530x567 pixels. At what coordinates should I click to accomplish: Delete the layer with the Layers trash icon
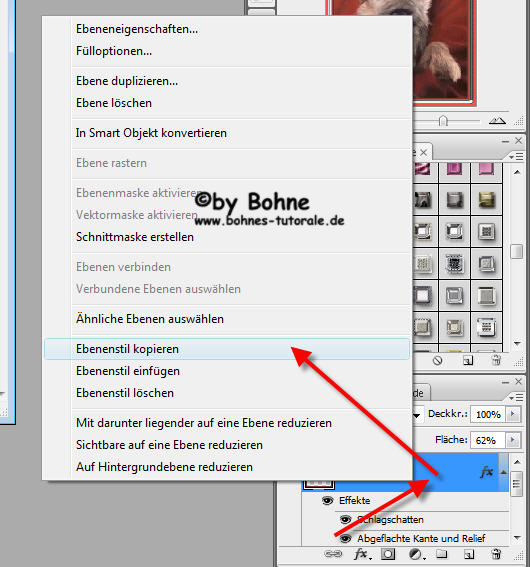point(497,554)
